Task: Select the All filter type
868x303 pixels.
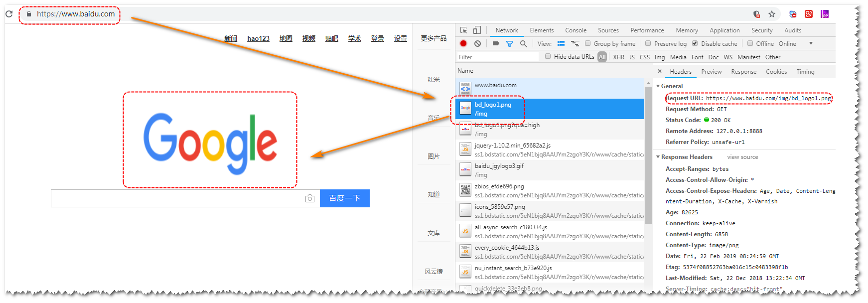Action: pyautogui.click(x=602, y=57)
